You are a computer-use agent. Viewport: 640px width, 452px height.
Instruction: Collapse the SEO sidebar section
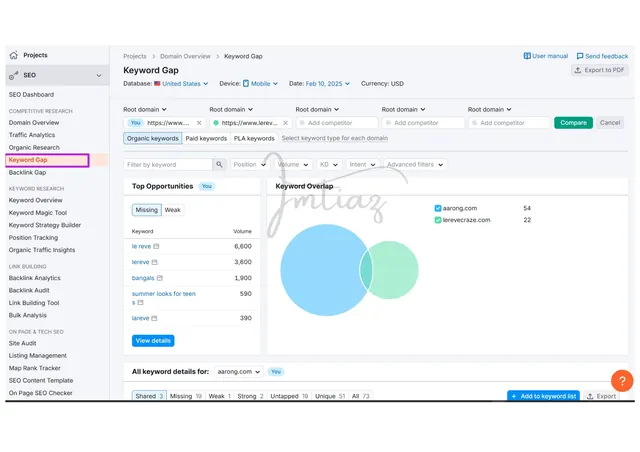99,76
